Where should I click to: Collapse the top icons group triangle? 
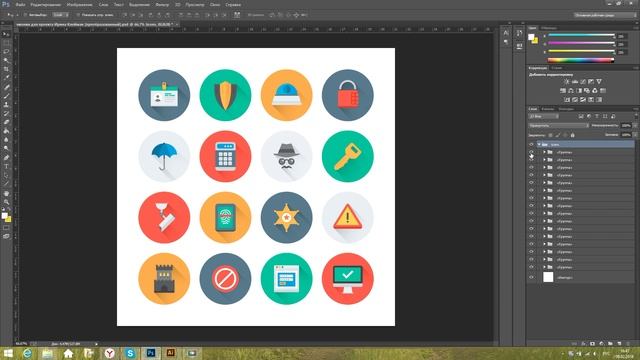(x=539, y=144)
